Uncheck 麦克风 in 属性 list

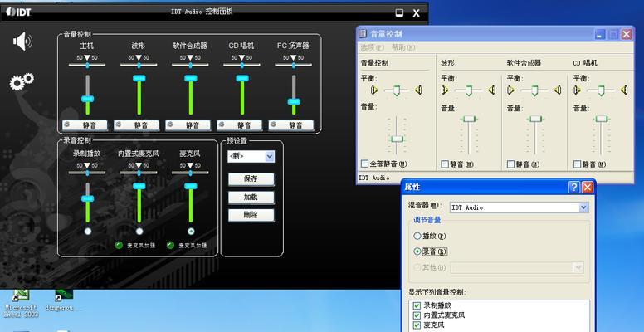click(x=417, y=325)
